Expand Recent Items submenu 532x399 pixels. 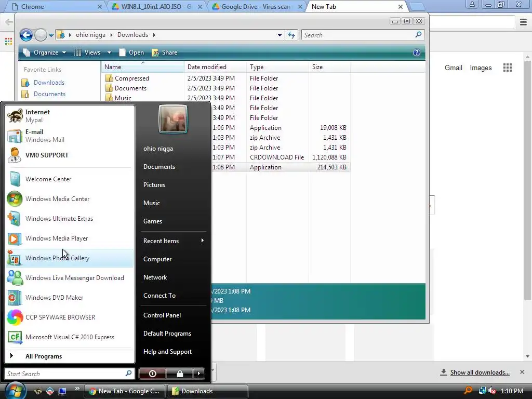coord(174,241)
